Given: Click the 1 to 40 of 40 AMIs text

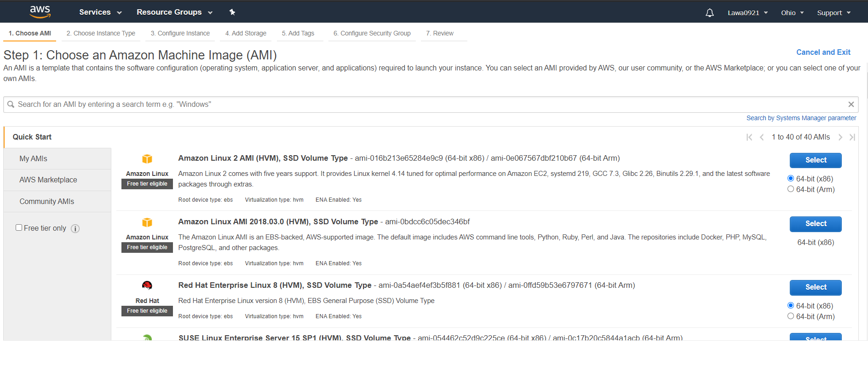Looking at the screenshot, I should point(801,137).
